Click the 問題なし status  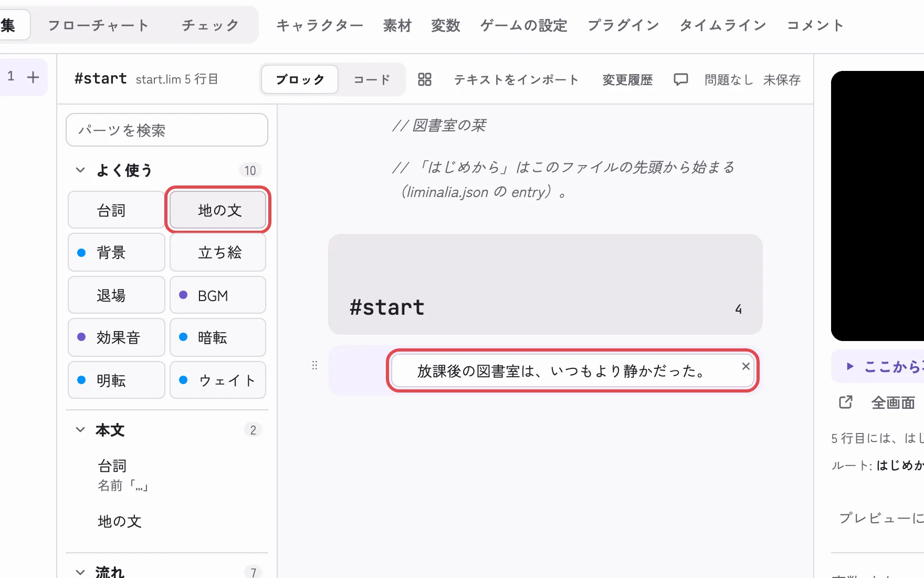click(x=729, y=79)
